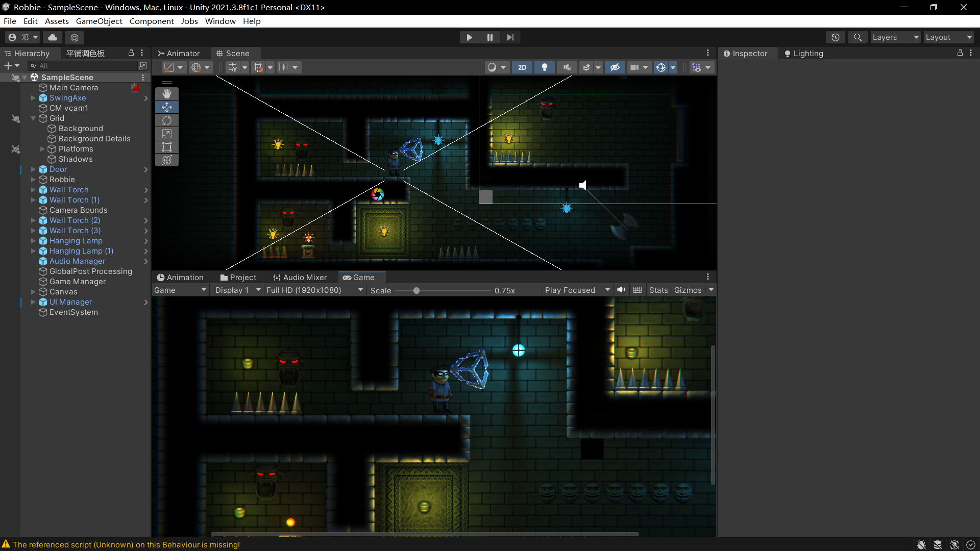Select the Rect transform tool
This screenshot has height=551, width=980.
coord(167,147)
